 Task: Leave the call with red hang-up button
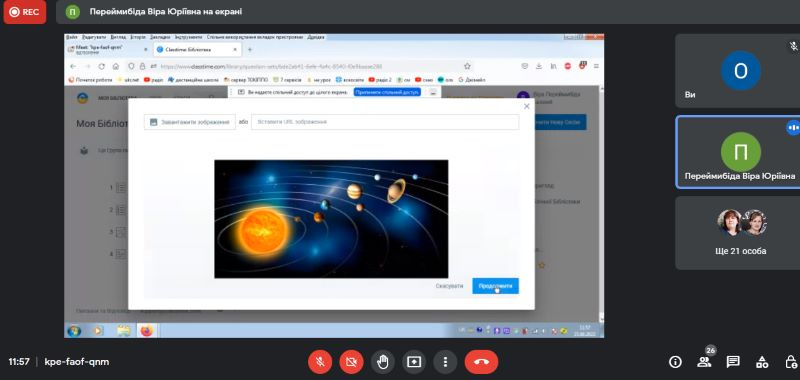[481, 362]
